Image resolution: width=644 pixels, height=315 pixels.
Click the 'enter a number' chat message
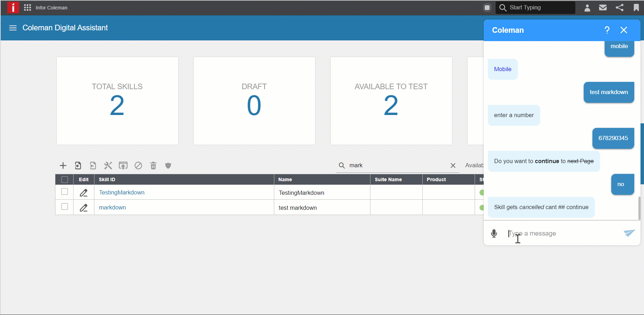click(514, 115)
